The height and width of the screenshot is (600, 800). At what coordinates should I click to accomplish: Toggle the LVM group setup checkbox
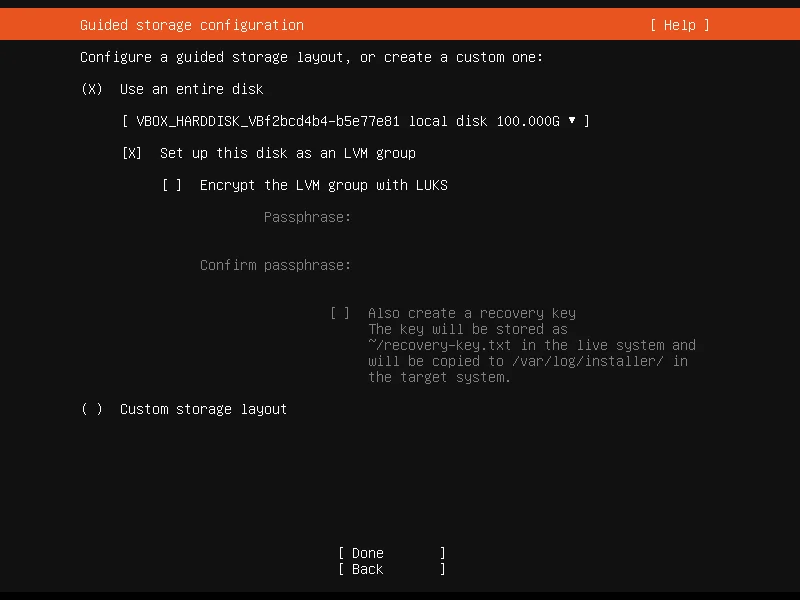[132, 153]
